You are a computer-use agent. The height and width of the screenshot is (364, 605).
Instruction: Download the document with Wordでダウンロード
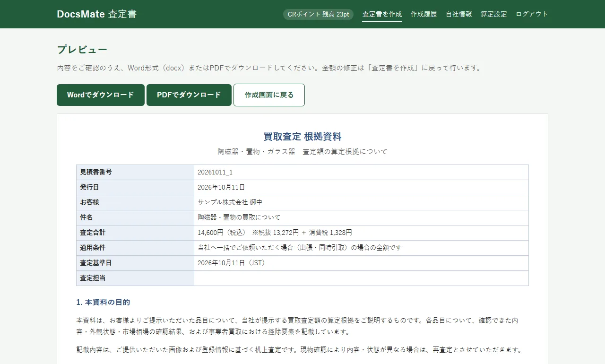(x=101, y=95)
